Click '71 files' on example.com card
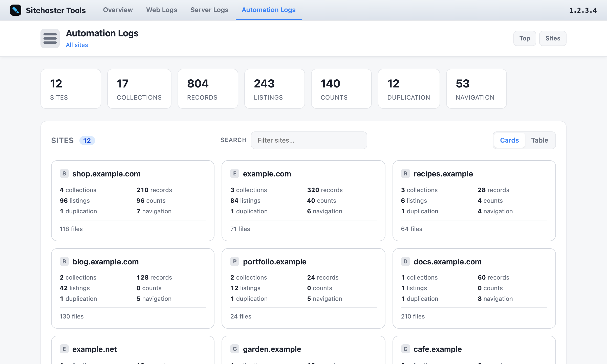Viewport: 607px width, 364px height. (240, 229)
